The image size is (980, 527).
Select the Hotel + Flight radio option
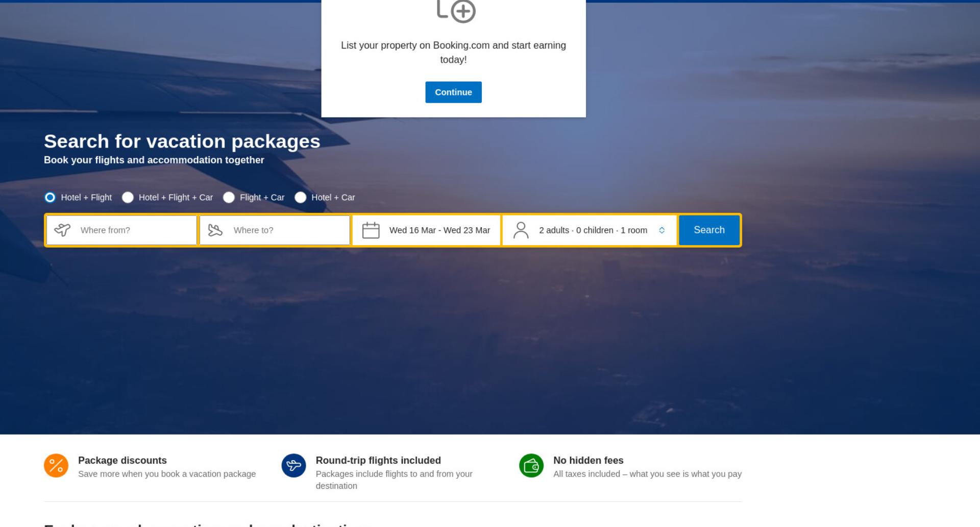(x=50, y=197)
